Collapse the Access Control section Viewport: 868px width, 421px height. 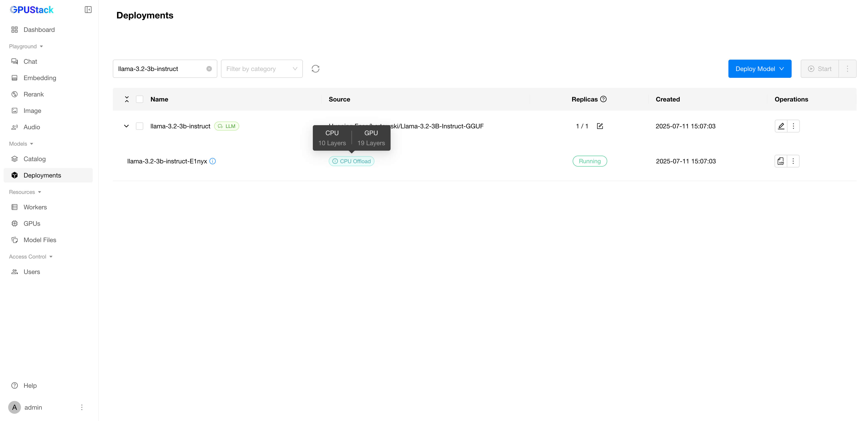coord(31,256)
